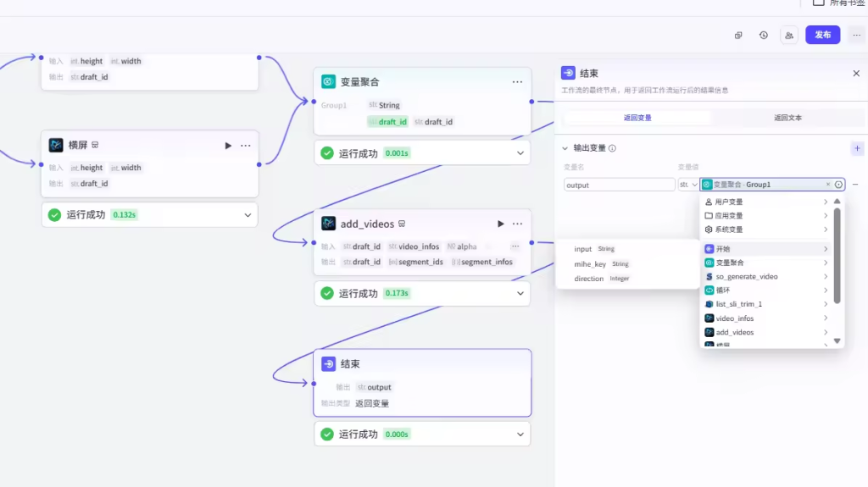Expand 变量聚合 run result chevron
Image resolution: width=868 pixels, height=487 pixels.
tap(520, 153)
